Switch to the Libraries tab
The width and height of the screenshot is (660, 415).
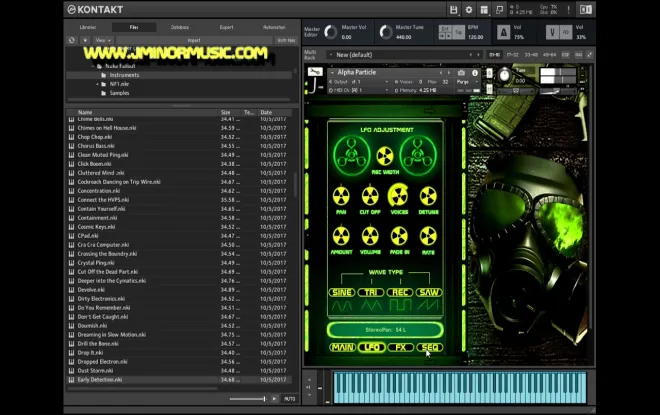pos(88,27)
